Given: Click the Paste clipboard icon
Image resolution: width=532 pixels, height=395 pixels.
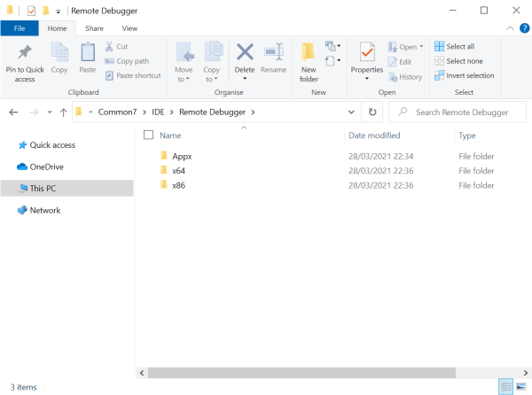Looking at the screenshot, I should point(88,52).
